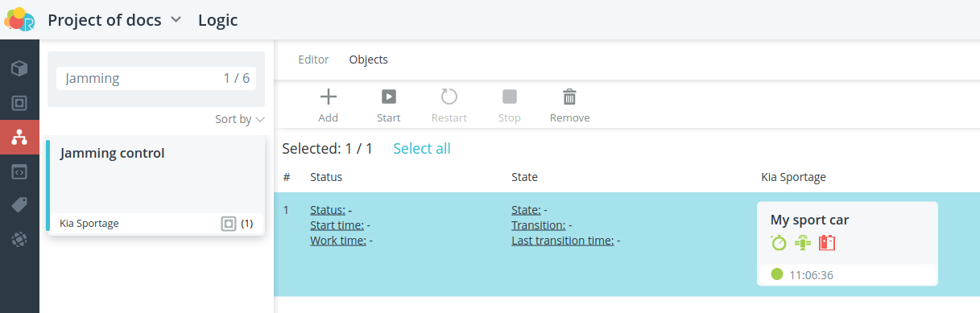This screenshot has width=980, height=313.
Task: Open the square frame sidebar icon
Action: pos(19,103)
